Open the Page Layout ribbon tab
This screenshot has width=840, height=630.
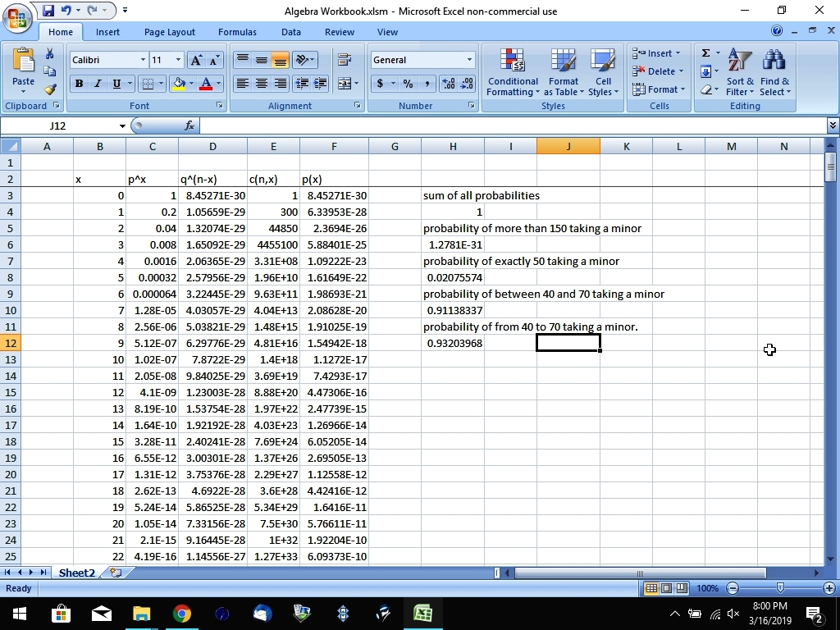[169, 32]
